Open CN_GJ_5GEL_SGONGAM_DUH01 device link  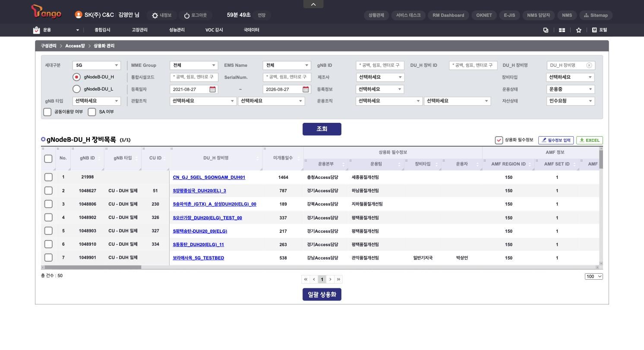click(209, 178)
